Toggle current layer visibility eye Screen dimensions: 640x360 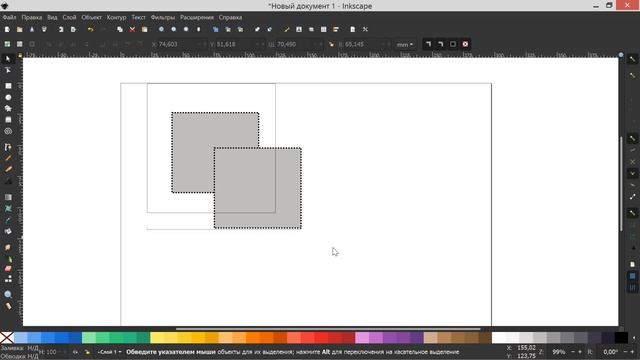pyautogui.click(x=75, y=352)
